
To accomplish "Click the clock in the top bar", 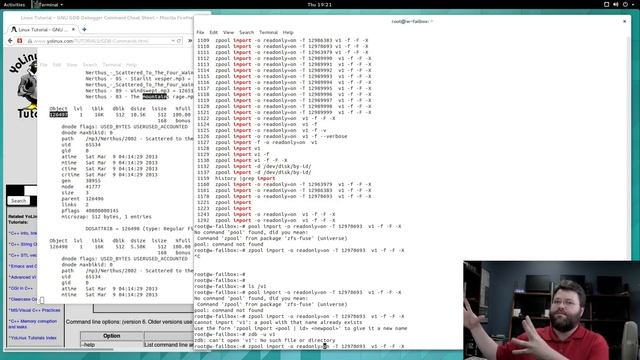I will (320, 4).
